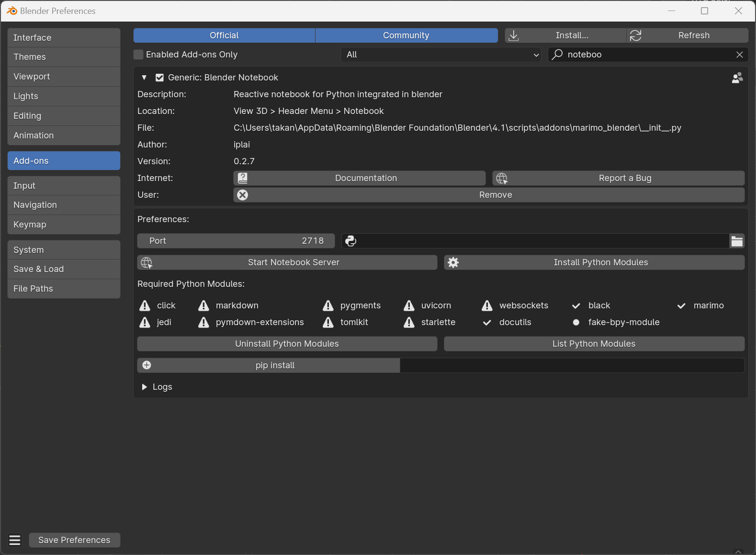
Task: Click the Remove add-on button label
Action: pos(496,195)
